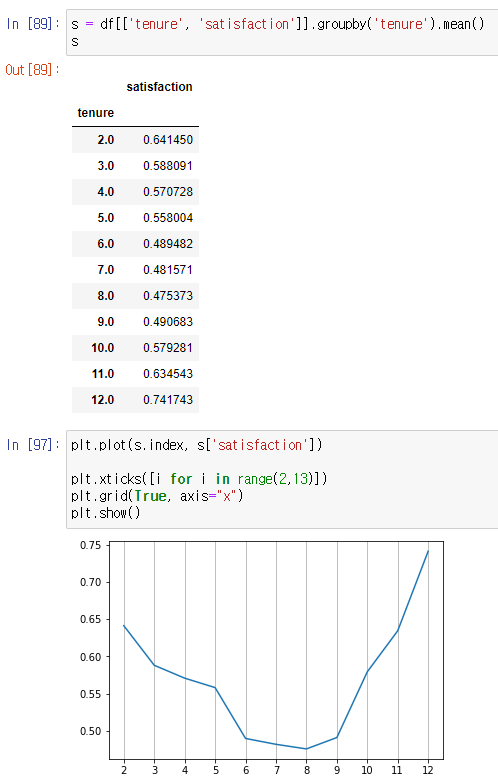This screenshot has width=498, height=781.
Task: Click x-axis tick label 10 on chart
Action: 367,770
